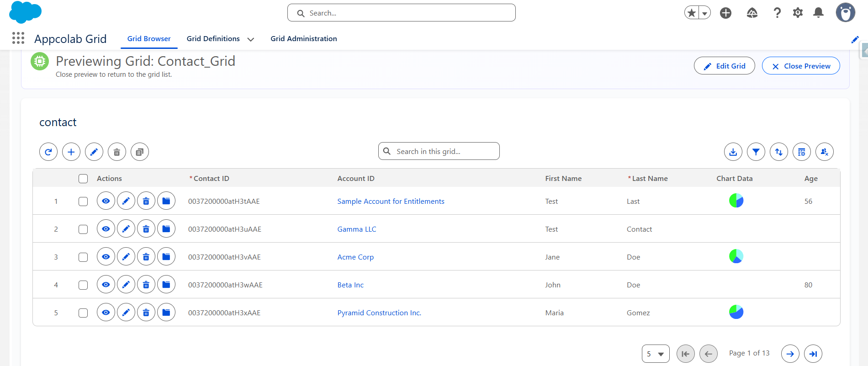This screenshot has height=366, width=868.
Task: Click the user reset icon in grid toolbar
Action: (x=825, y=152)
